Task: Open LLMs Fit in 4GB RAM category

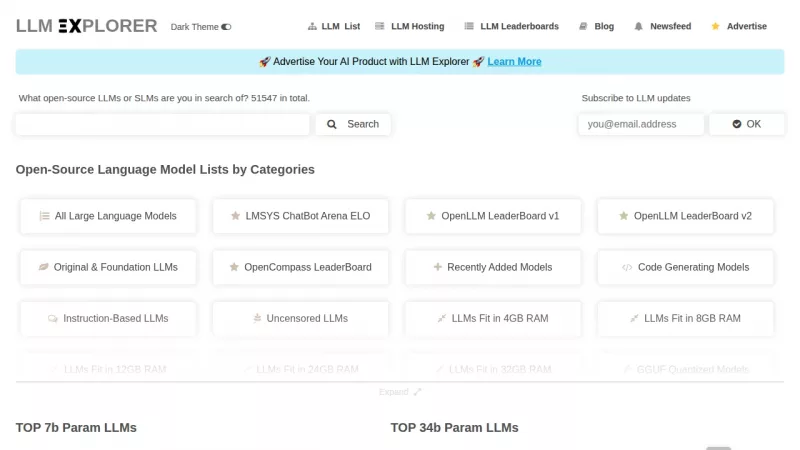Action: [493, 318]
